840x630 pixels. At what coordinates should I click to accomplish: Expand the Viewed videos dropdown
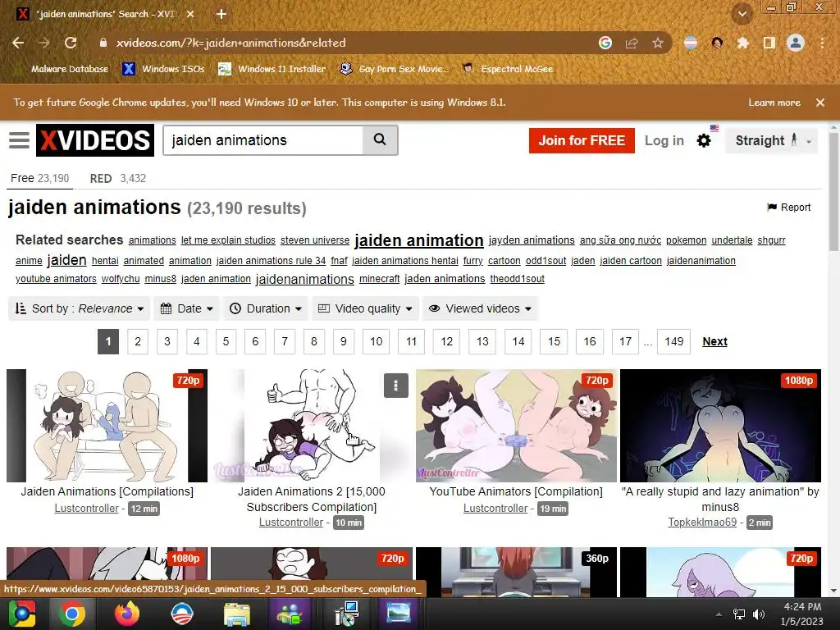tap(480, 308)
